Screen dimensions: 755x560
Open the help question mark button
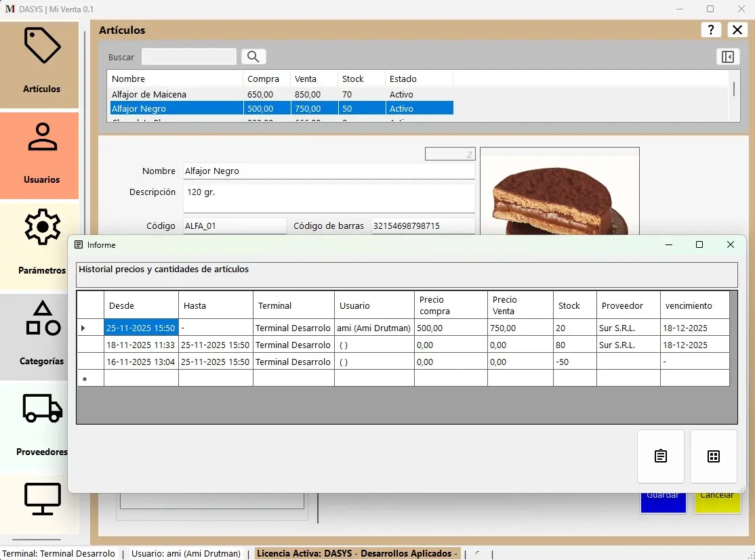(x=710, y=30)
